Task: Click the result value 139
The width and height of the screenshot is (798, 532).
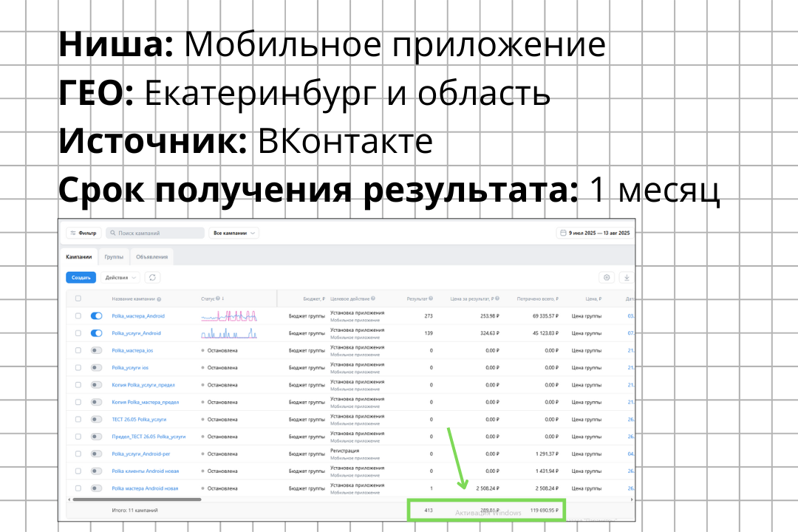Action: click(x=429, y=333)
